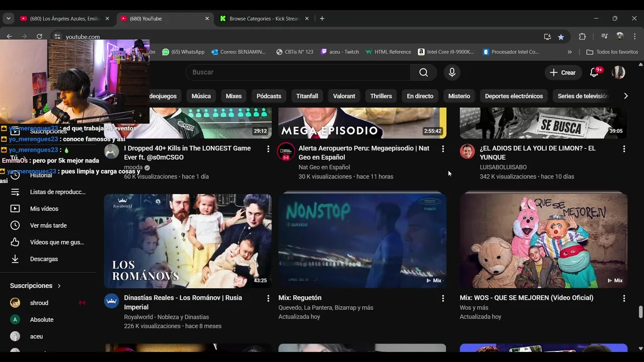This screenshot has height=362, width=644.
Task: Reload the page
Action: coord(39,36)
